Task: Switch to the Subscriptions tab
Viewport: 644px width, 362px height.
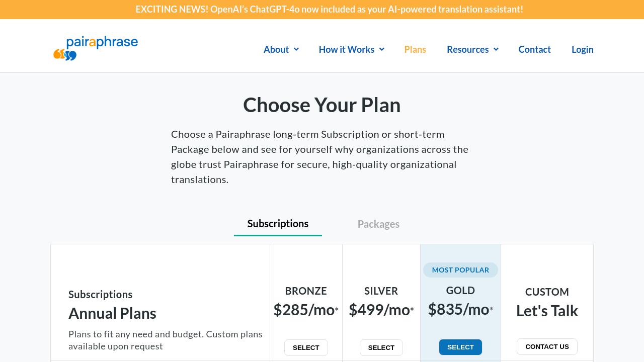Action: [x=278, y=224]
